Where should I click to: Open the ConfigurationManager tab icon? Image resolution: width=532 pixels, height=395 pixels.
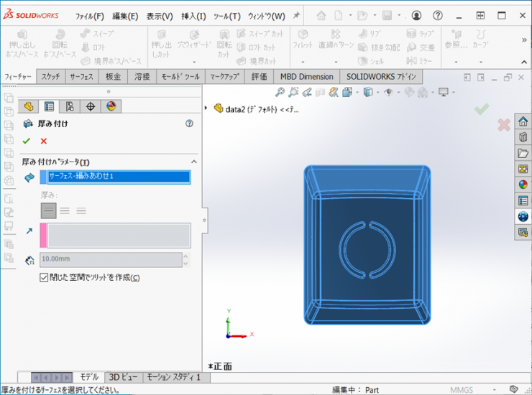(70, 106)
